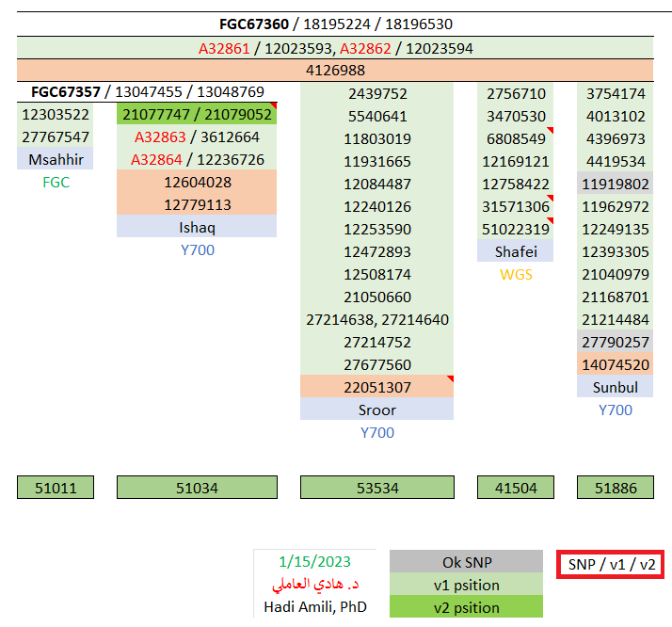Click the Msahhir name cell
Viewport: 672px width, 627px height.
(x=56, y=160)
